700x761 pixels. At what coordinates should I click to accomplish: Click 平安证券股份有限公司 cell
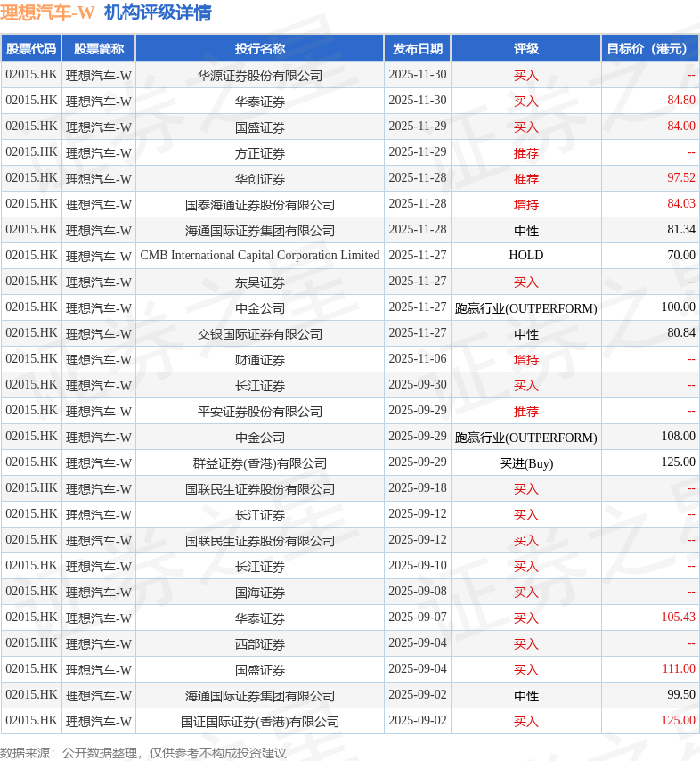tap(259, 411)
